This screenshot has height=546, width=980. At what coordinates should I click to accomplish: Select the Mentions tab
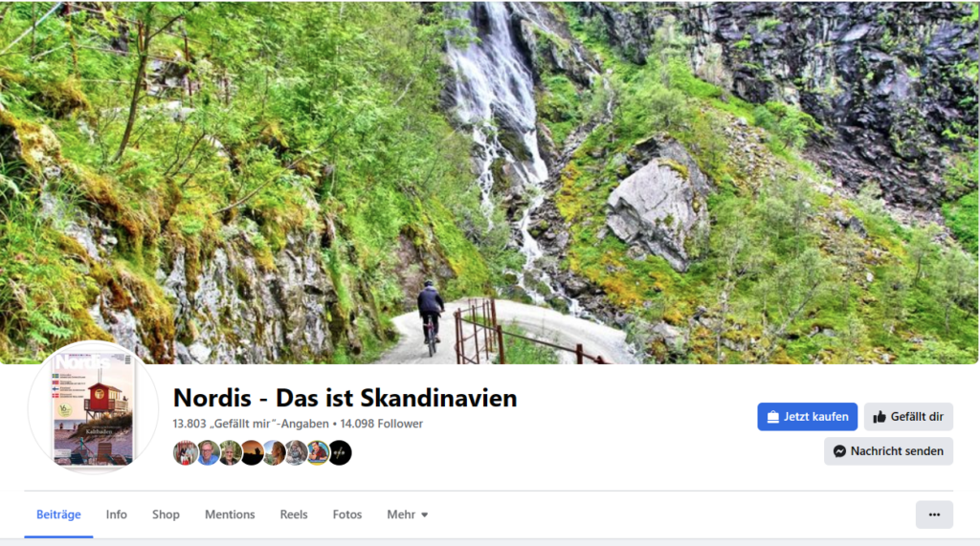pos(230,514)
